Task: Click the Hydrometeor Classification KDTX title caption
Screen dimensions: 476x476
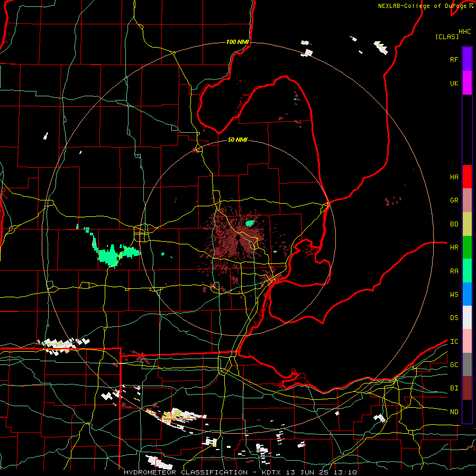Action: [240, 472]
